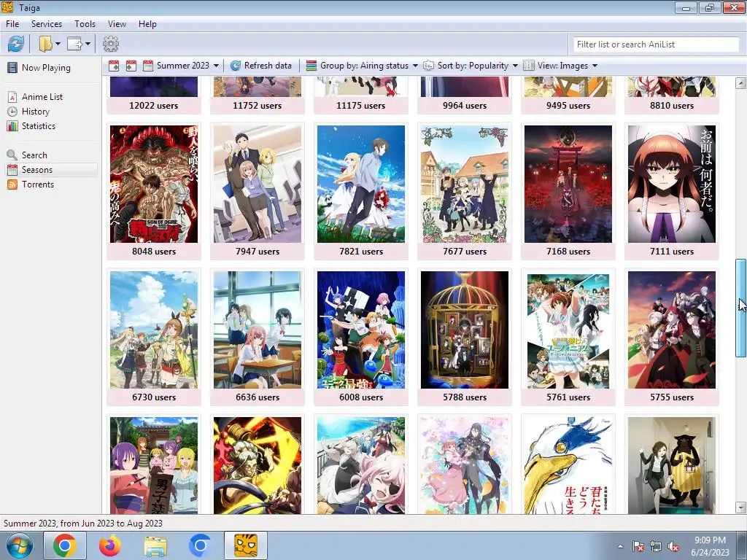Select the anime poster with 7821 users
The height and width of the screenshot is (560, 747).
(361, 184)
